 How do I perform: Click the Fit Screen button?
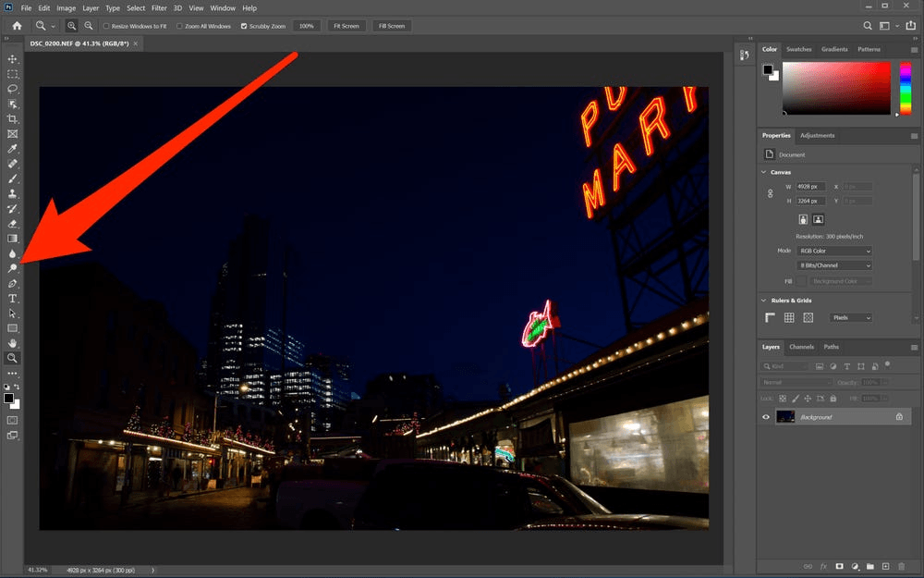click(x=345, y=26)
